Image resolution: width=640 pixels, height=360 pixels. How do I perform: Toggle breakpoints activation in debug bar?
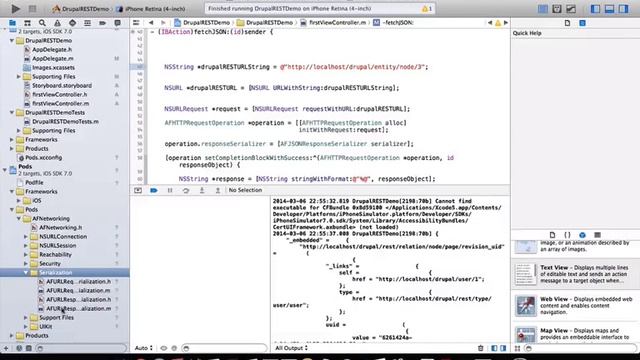click(x=154, y=190)
